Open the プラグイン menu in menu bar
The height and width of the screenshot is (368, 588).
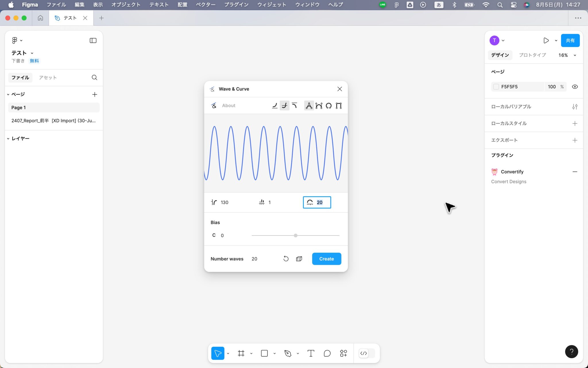pyautogui.click(x=236, y=5)
